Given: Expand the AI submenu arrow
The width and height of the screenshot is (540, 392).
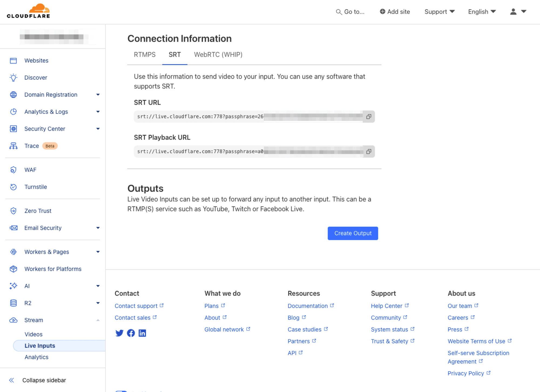Looking at the screenshot, I should [x=98, y=286].
